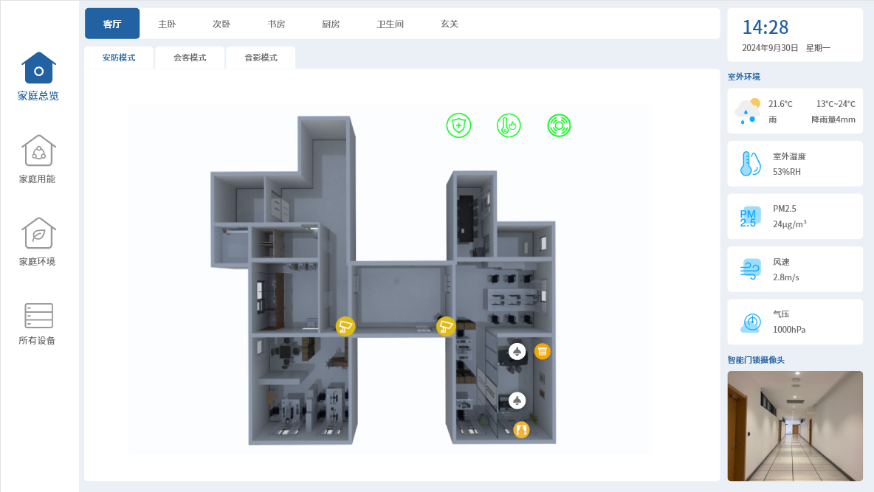Activate 会客模式 guest mode
This screenshot has width=874, height=492.
click(x=189, y=58)
